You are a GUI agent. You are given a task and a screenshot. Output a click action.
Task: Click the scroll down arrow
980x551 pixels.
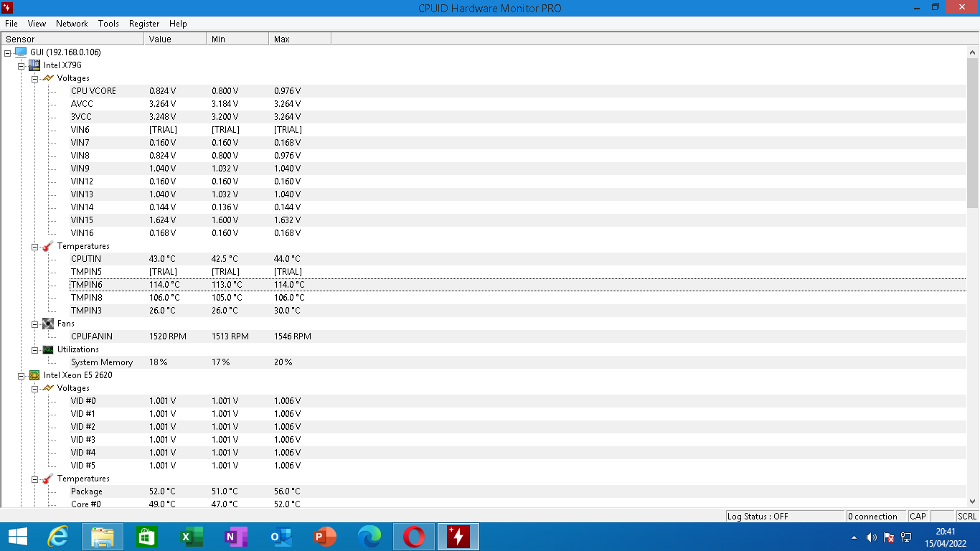coord(973,501)
